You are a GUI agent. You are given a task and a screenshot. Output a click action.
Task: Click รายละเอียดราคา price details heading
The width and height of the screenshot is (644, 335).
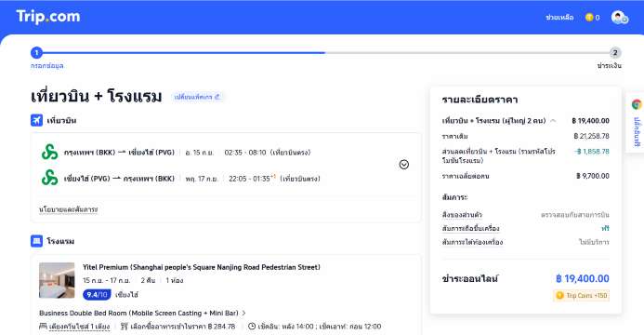point(480,100)
